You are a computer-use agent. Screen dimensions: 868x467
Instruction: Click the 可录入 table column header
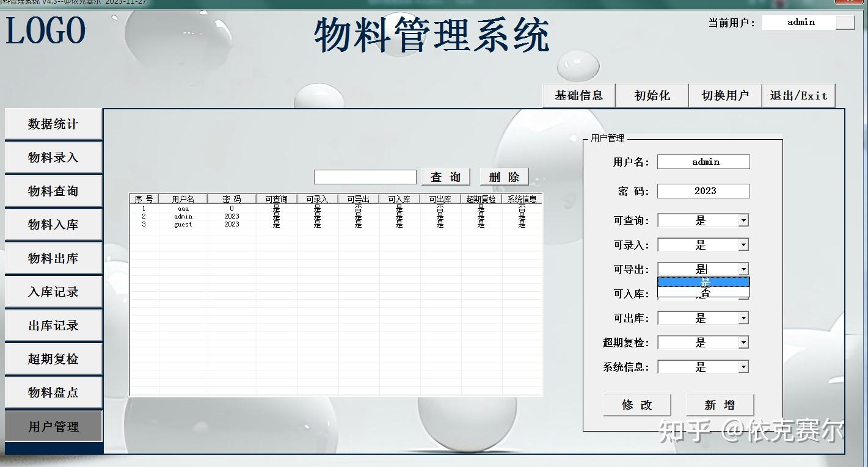coord(318,199)
